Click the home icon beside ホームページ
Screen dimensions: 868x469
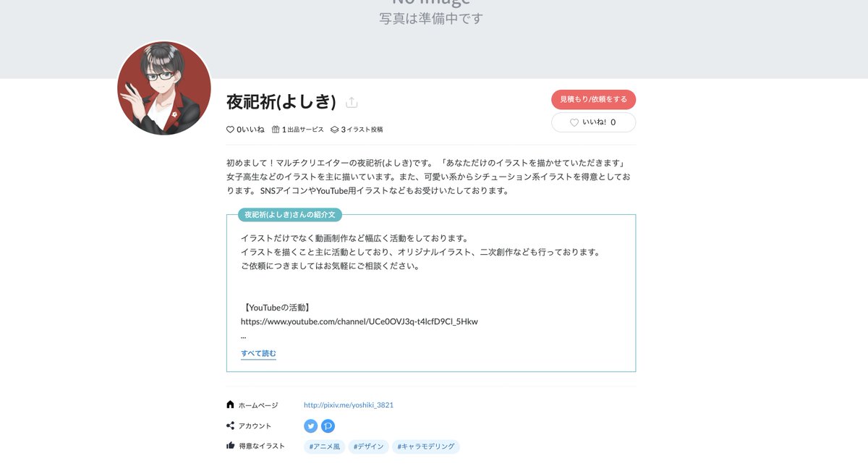(230, 405)
